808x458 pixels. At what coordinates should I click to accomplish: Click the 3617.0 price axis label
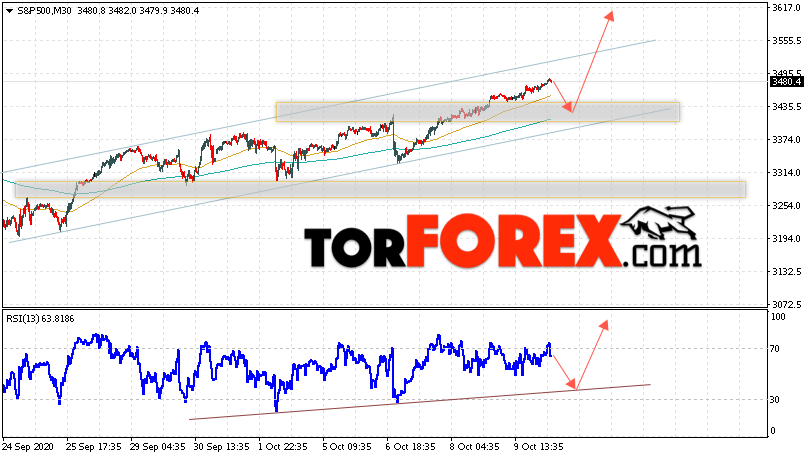click(x=787, y=8)
